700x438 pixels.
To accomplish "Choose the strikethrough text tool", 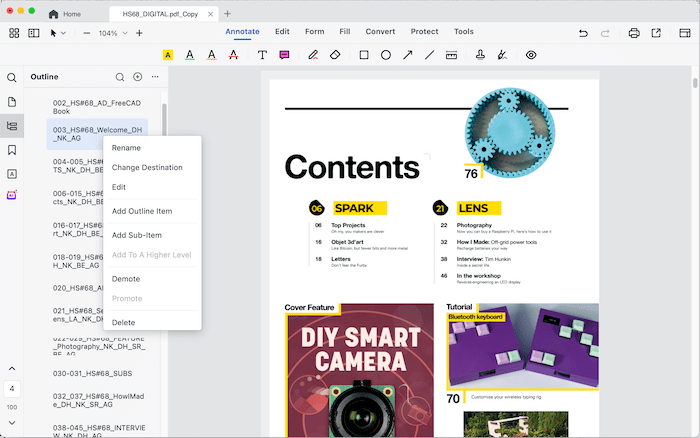I will 233,55.
